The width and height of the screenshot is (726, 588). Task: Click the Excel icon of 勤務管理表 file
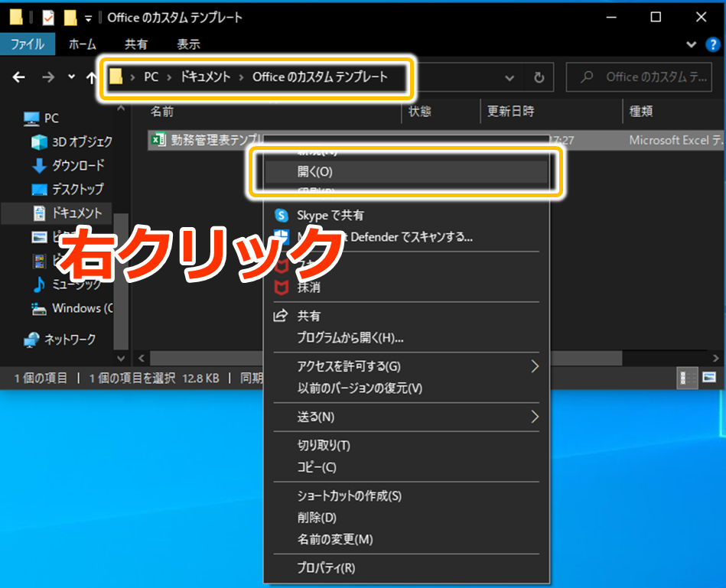click(158, 140)
